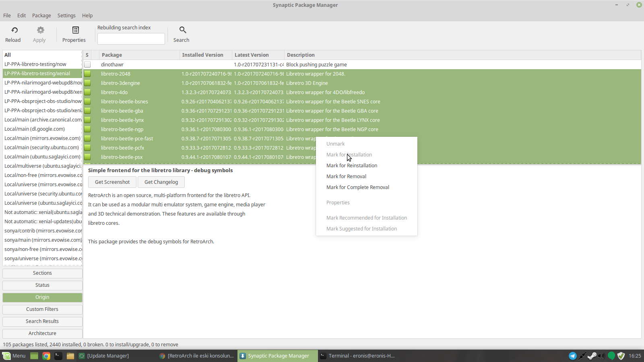
Task: Switch to Terminal window in taskbar
Action: (357, 356)
